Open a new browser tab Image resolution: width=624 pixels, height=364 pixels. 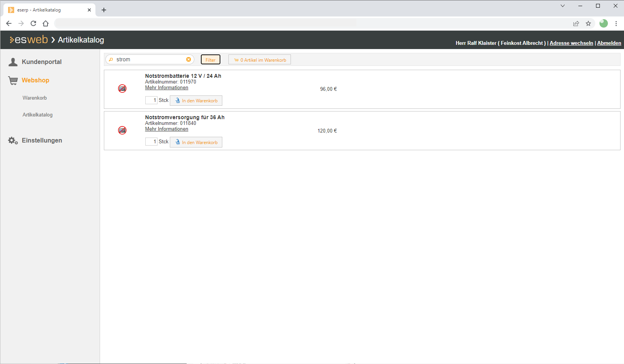point(104,10)
